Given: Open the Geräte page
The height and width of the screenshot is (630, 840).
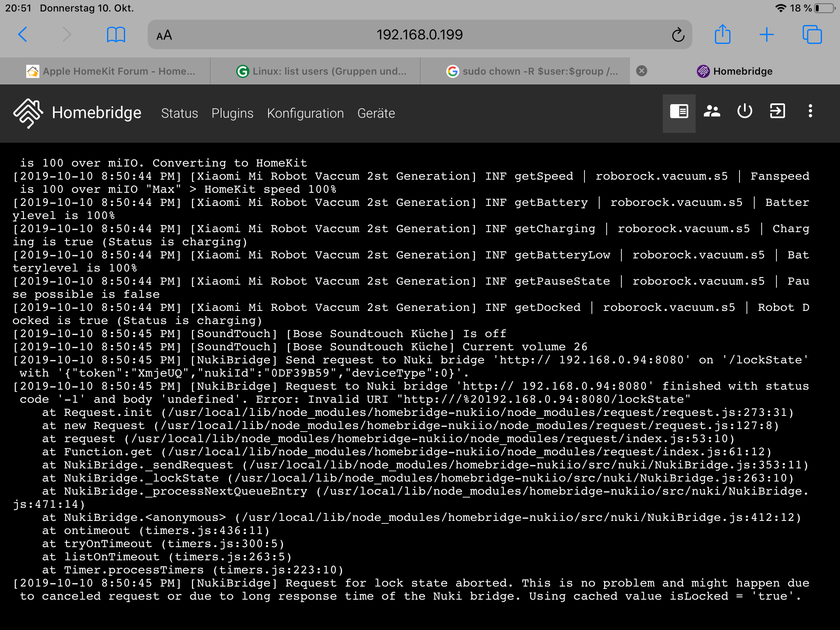Looking at the screenshot, I should 376,113.
